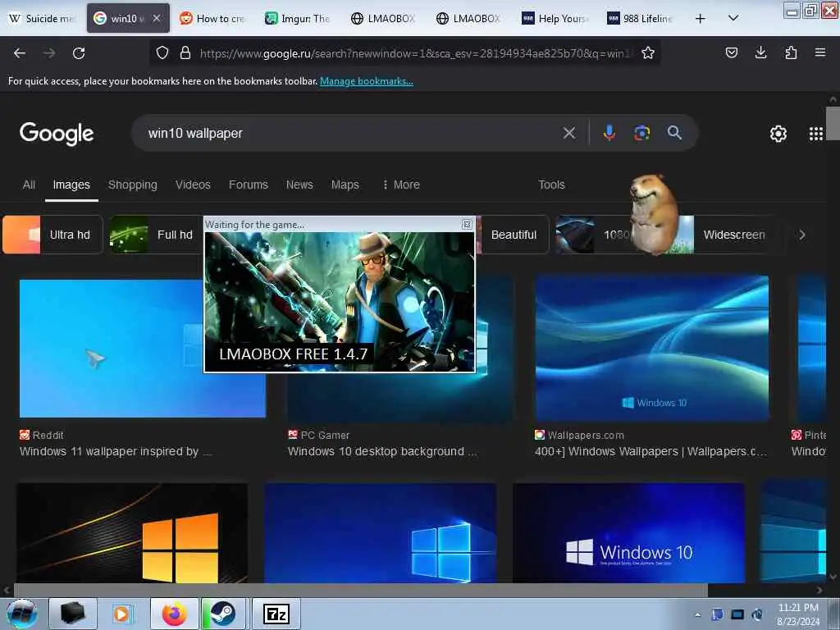Image resolution: width=840 pixels, height=630 pixels.
Task: Open Steam from the taskbar
Action: (223, 614)
